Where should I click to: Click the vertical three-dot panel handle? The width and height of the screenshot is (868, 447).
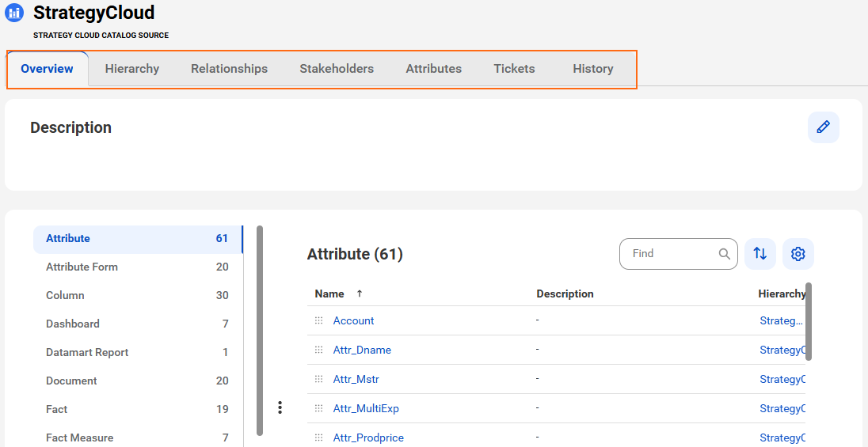point(280,407)
